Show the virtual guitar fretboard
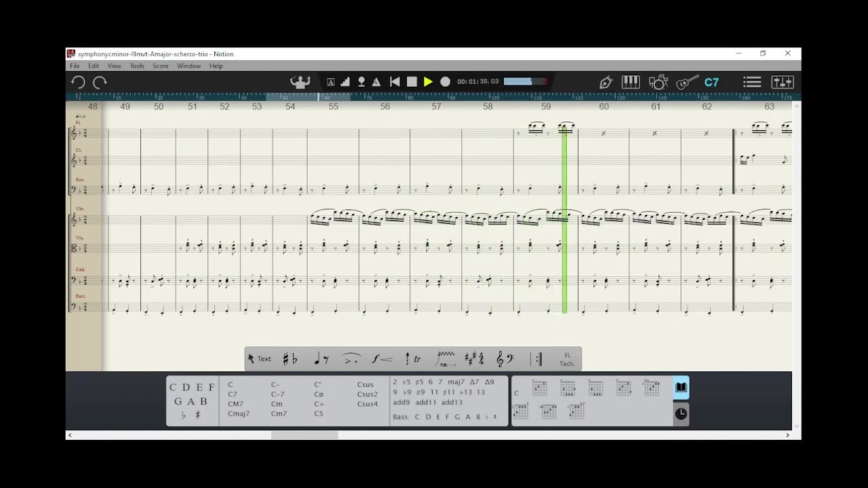The width and height of the screenshot is (868, 488). (x=687, y=83)
